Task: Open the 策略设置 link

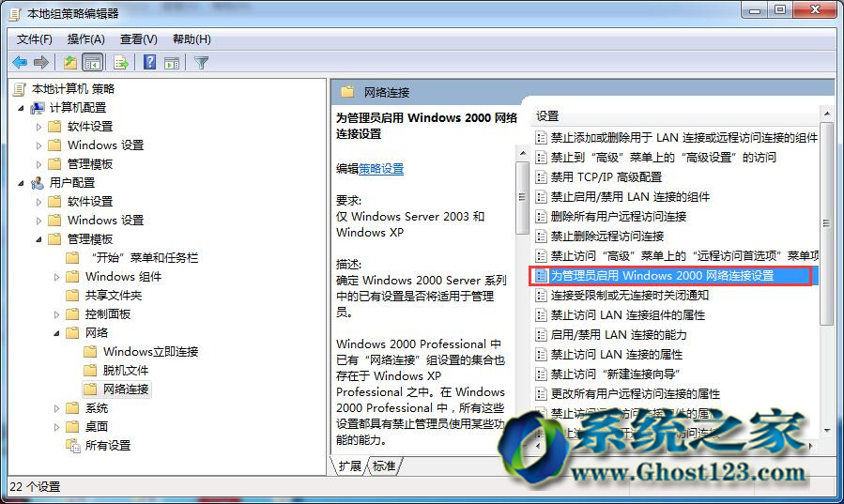Action: click(x=381, y=169)
